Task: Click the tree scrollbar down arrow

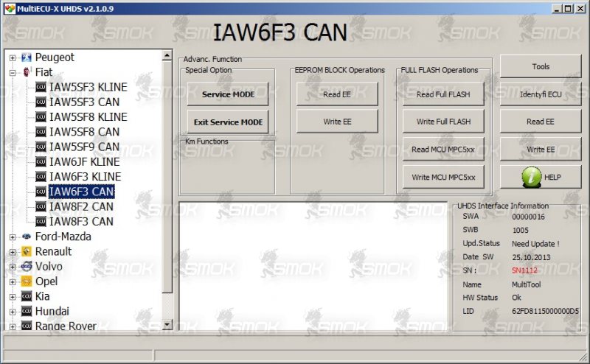Action: [167, 324]
